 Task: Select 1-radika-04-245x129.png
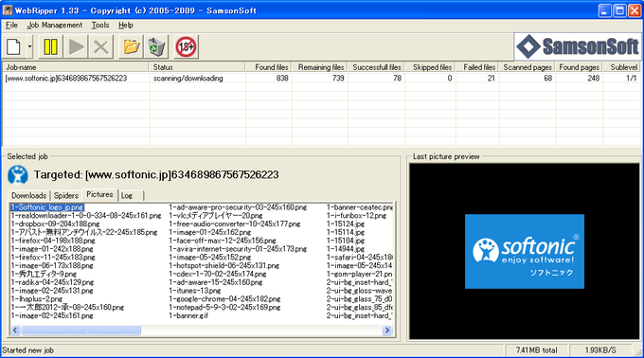52,282
